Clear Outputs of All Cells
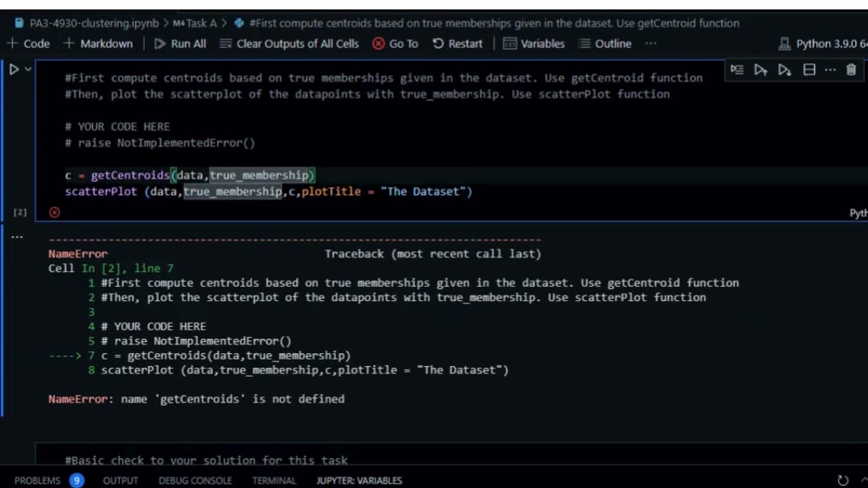The height and width of the screenshot is (488, 868). coord(290,43)
